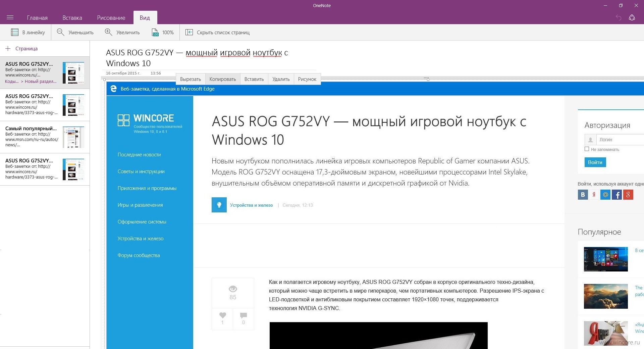Click the views eye icon
Image resolution: width=644 pixels, height=349 pixels.
tap(233, 289)
